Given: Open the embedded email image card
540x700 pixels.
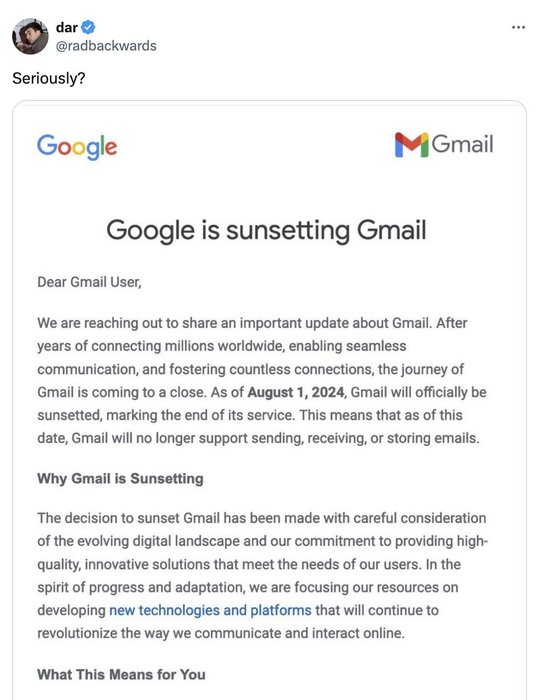Looking at the screenshot, I should tap(270, 400).
